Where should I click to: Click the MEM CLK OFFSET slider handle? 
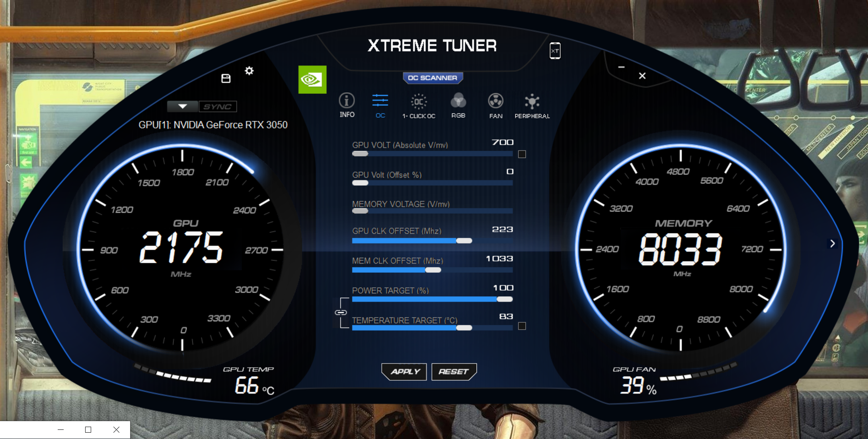tap(433, 270)
